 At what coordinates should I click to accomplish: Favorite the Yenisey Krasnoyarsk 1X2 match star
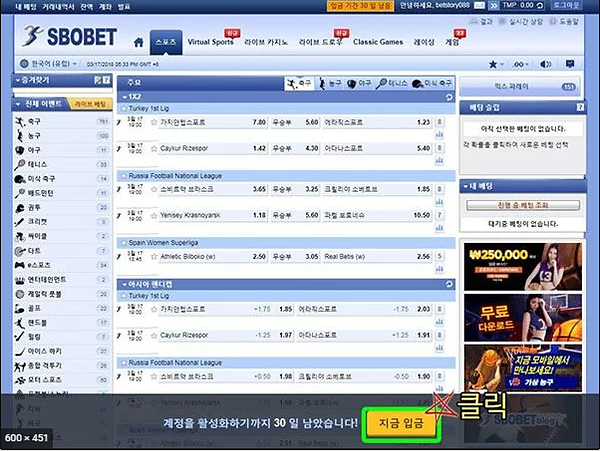point(154,215)
